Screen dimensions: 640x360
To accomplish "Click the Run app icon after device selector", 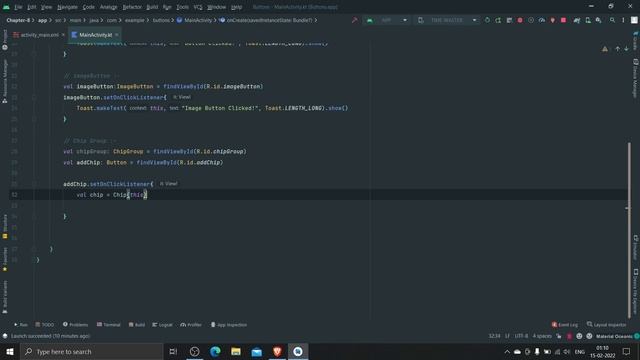I will [x=487, y=20].
